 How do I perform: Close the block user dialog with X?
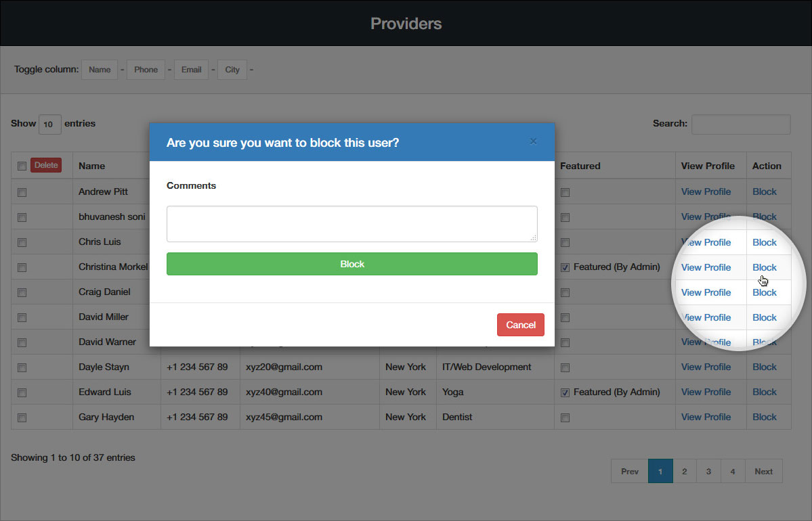pos(533,141)
